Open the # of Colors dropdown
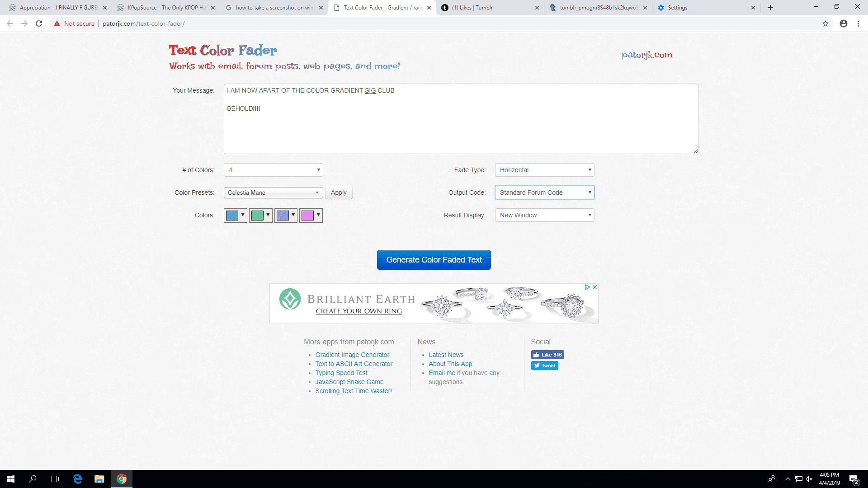 point(273,170)
